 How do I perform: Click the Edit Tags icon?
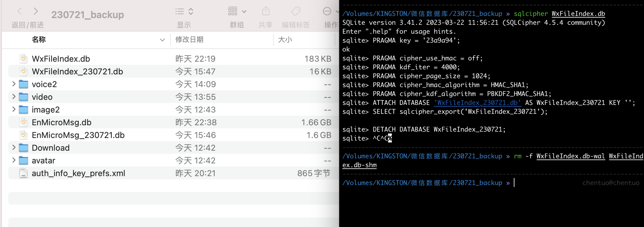pos(296,11)
